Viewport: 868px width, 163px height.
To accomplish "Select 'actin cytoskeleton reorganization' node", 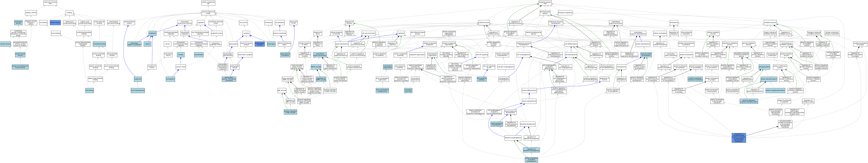I will pyautogui.click(x=382, y=90).
